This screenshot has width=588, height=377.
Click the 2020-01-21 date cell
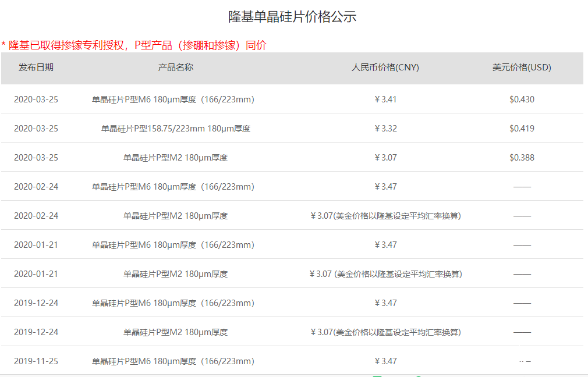(x=37, y=244)
